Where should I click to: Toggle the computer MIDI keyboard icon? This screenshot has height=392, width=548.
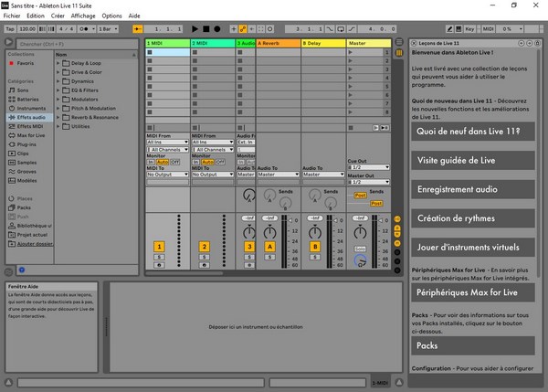458,29
